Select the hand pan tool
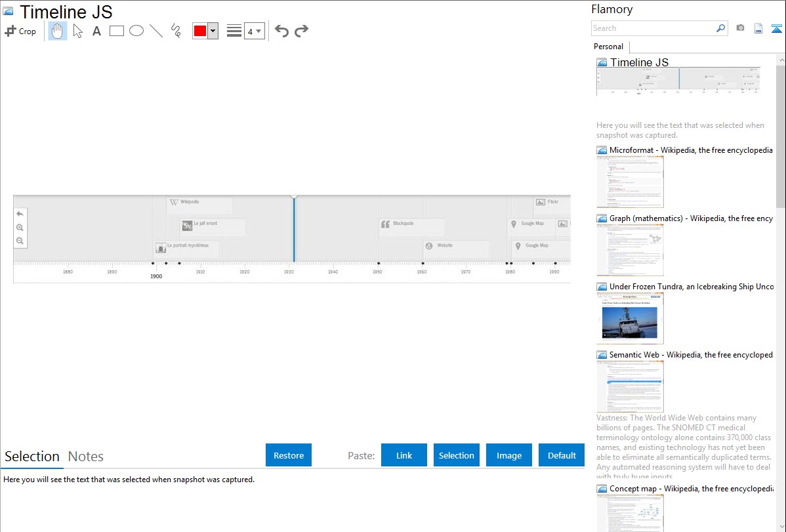This screenshot has height=532, width=786. pos(57,31)
